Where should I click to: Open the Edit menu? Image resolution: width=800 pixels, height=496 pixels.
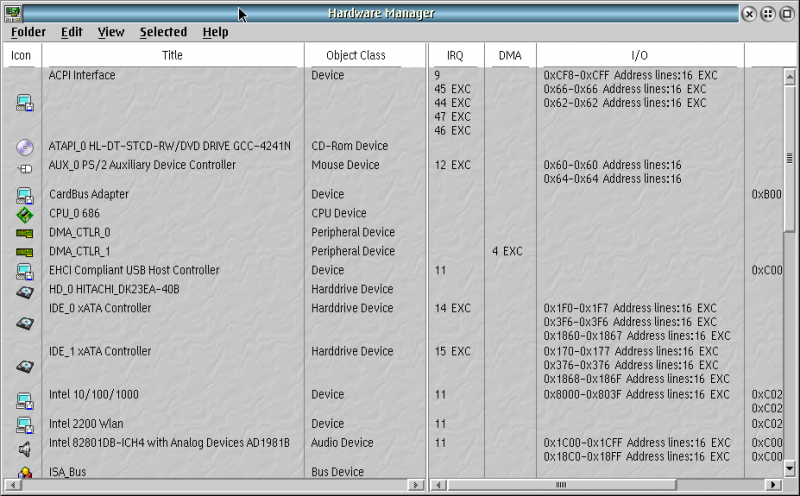point(72,32)
